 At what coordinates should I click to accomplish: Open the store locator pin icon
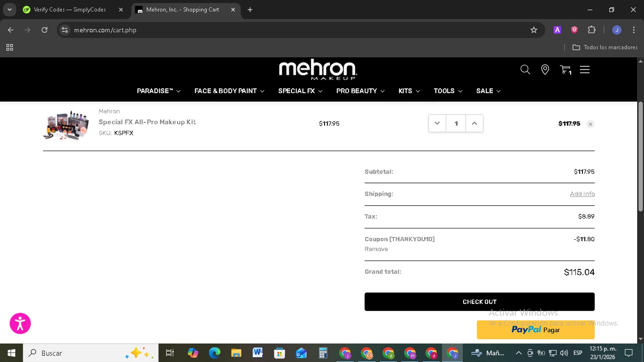[x=545, y=70]
